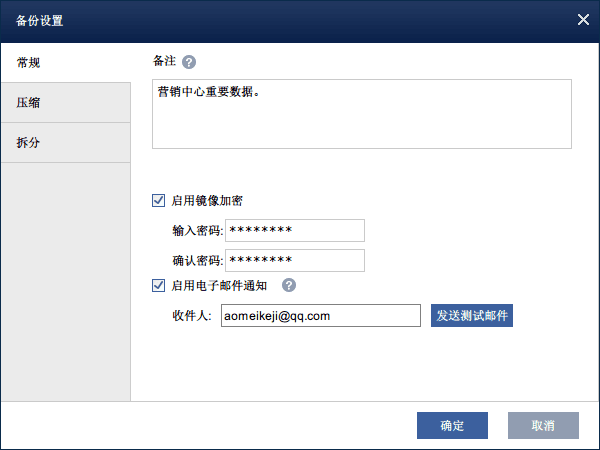Click the 确认密码 label text
600x450 pixels.
point(197,260)
